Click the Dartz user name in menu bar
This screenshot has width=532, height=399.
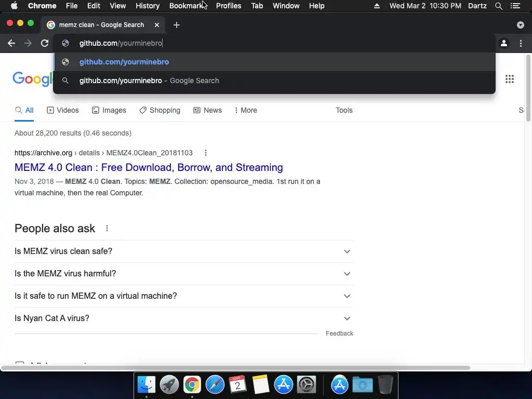click(477, 6)
